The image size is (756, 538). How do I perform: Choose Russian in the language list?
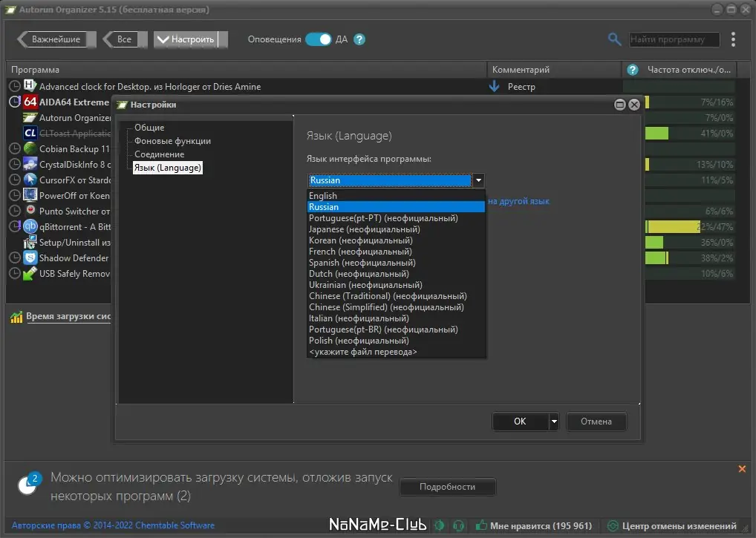[396, 206]
